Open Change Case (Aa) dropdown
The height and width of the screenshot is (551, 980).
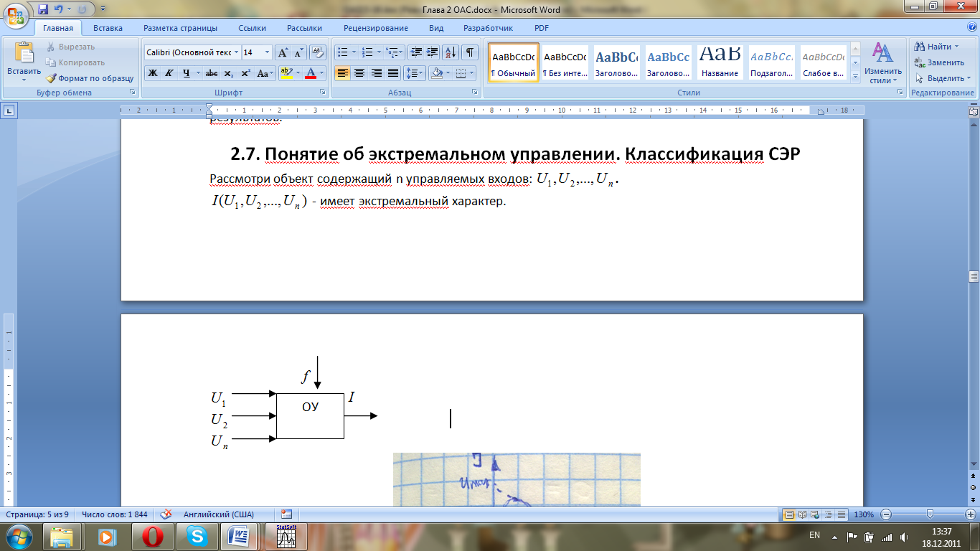coord(265,73)
